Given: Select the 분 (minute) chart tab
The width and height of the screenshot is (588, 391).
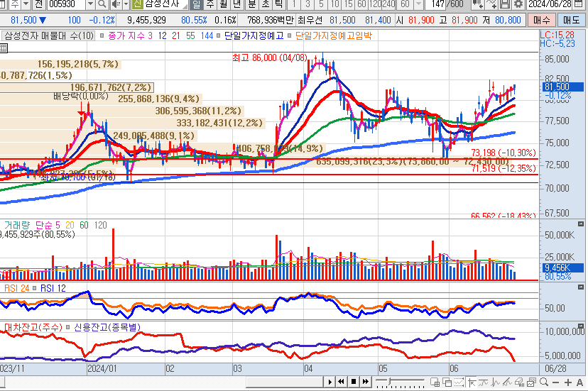Looking at the screenshot, I should pyautogui.click(x=250, y=5).
